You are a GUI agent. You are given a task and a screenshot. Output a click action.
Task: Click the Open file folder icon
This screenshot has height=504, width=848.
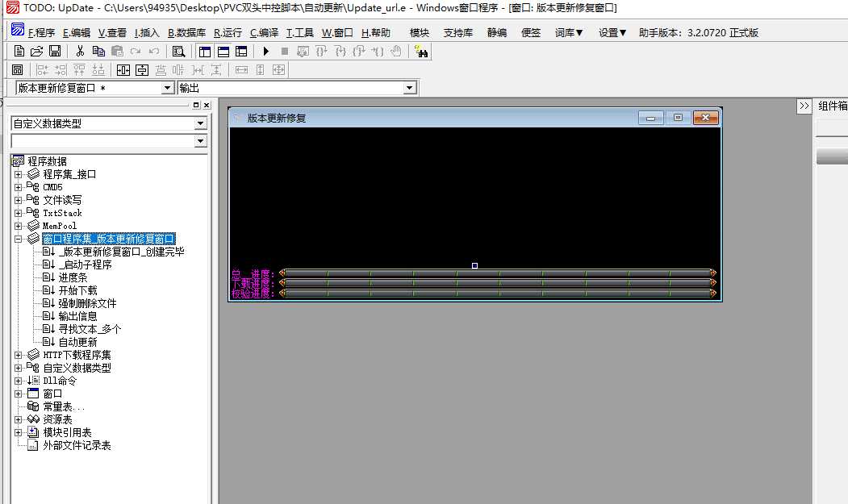(x=37, y=51)
